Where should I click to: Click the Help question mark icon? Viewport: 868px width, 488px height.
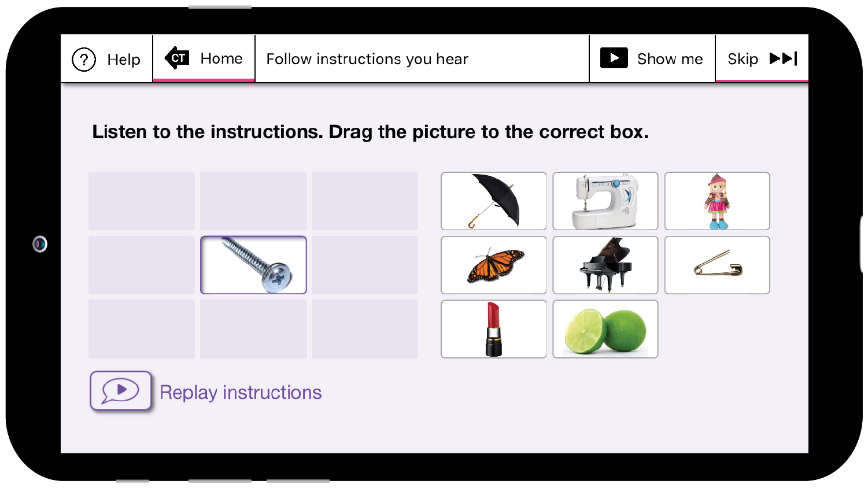[84, 59]
